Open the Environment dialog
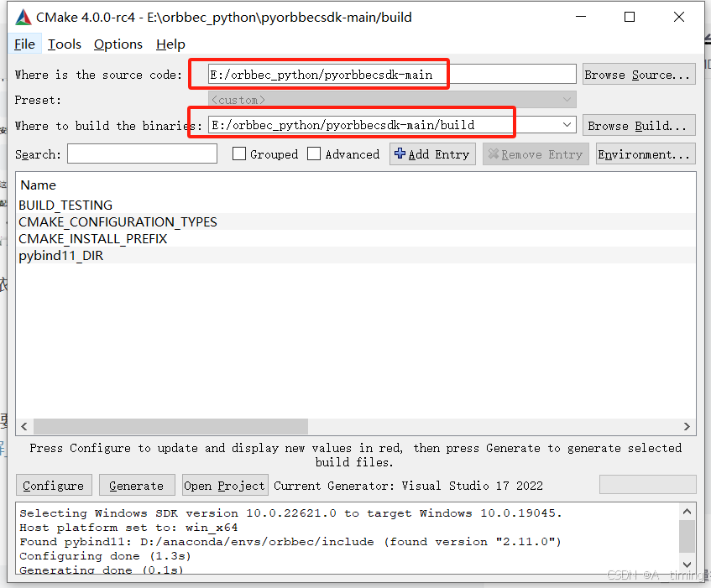Viewport: 711px width, 588px height. (x=646, y=154)
